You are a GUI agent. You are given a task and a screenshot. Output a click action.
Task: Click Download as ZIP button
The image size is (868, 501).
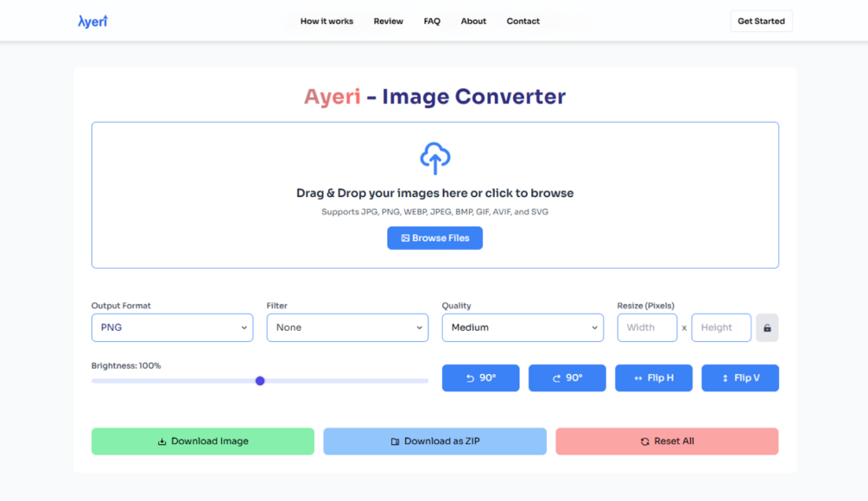434,441
